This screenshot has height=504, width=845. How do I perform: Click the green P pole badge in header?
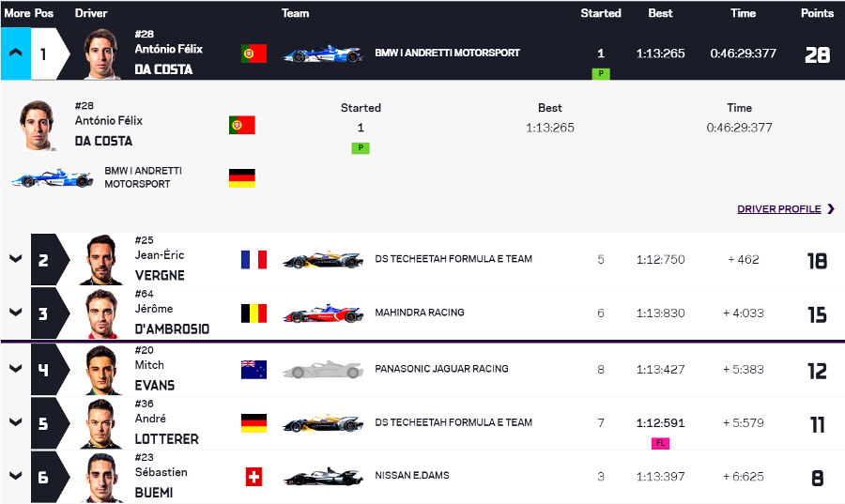pos(601,73)
